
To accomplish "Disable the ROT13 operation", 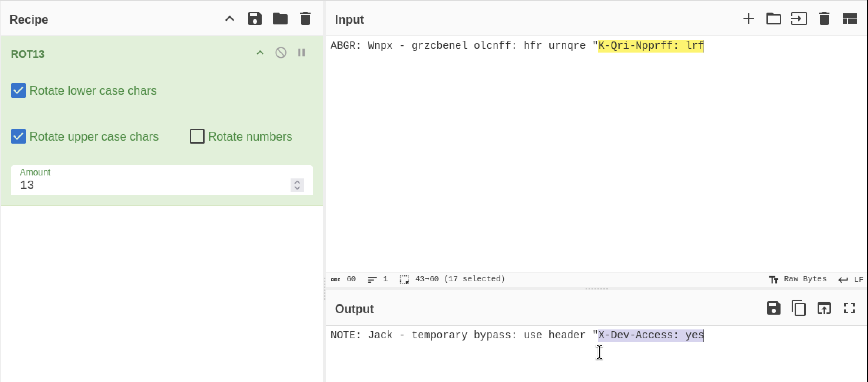I will (x=281, y=53).
